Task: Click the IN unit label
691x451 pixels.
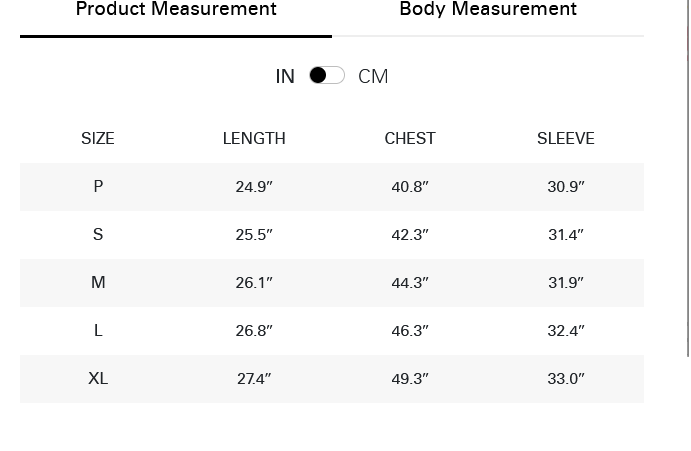Action: coord(285,76)
